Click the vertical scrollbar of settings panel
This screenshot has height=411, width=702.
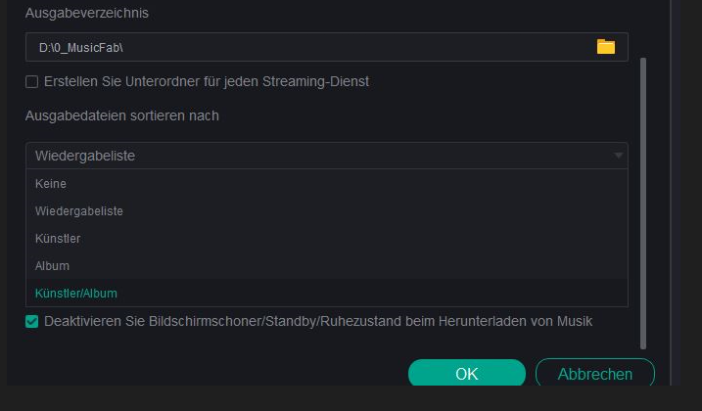pyautogui.click(x=643, y=200)
